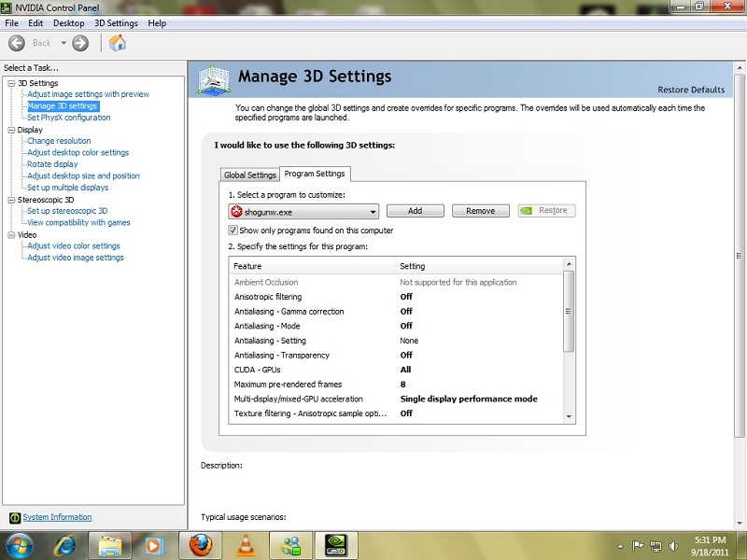Select Antialiasing - Gamma correction row
Screen dimensions: 747x560
pyautogui.click(x=396, y=312)
